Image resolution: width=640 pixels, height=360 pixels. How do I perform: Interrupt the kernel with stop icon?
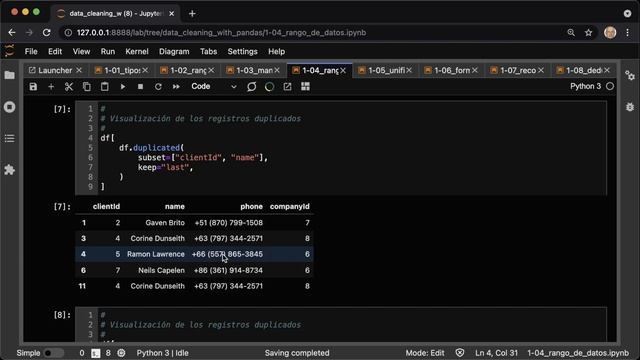point(140,87)
